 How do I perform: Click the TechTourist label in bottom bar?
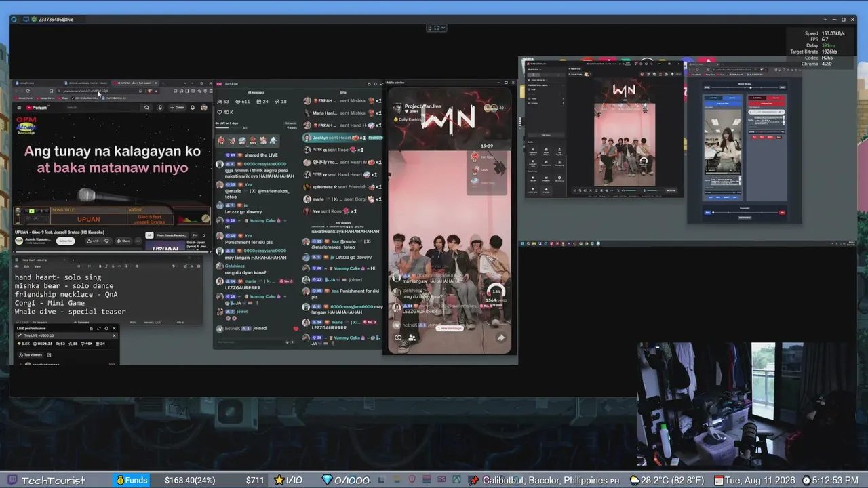tap(53, 481)
